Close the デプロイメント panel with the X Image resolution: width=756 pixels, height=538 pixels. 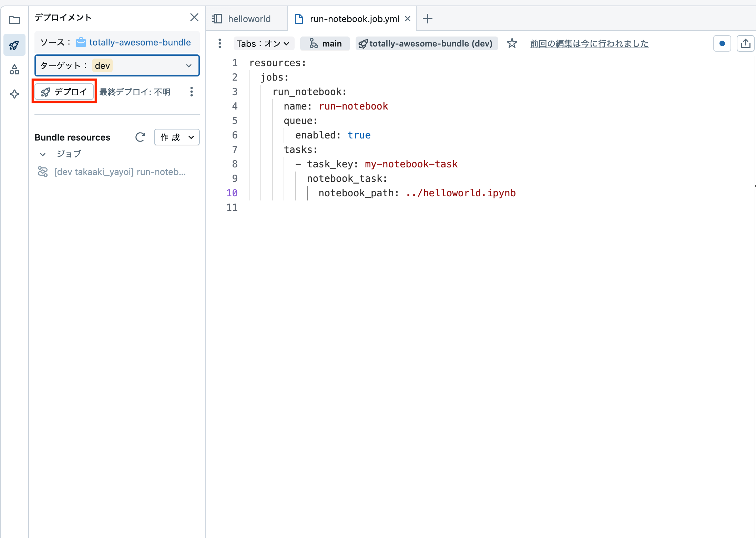[194, 17]
